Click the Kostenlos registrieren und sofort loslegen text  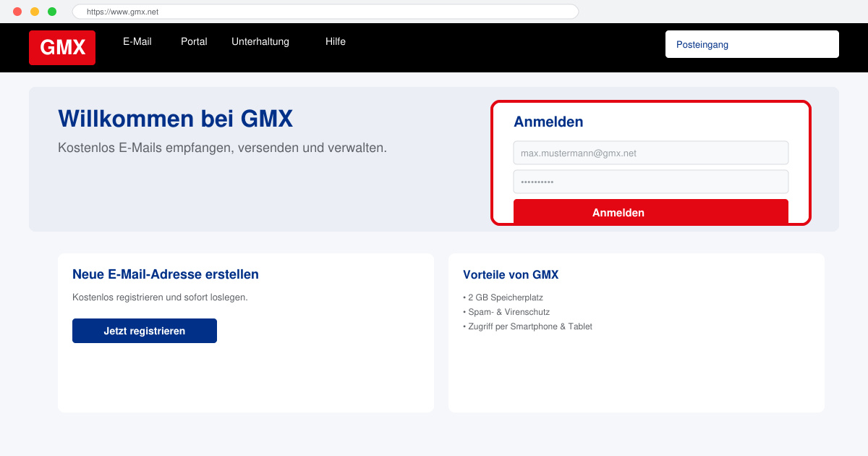coord(160,297)
